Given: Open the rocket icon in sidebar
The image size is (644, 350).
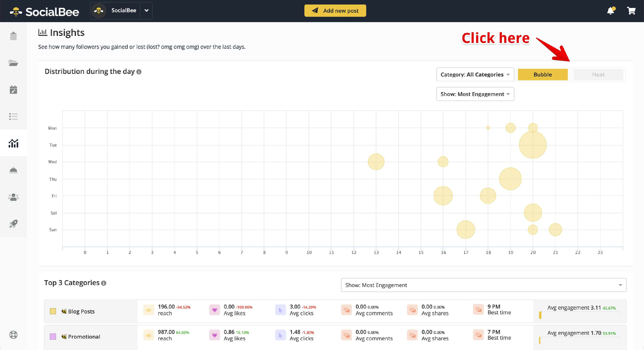Looking at the screenshot, I should (13, 224).
